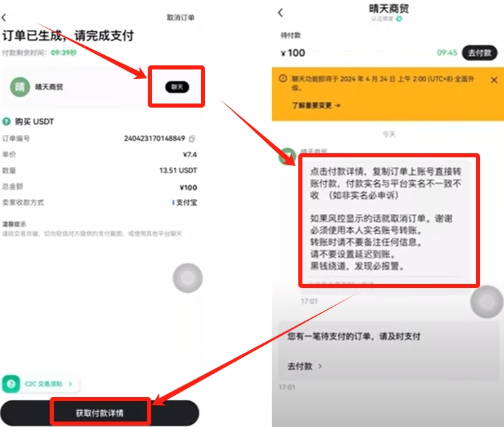Click seller avatar in chat message

click(287, 156)
